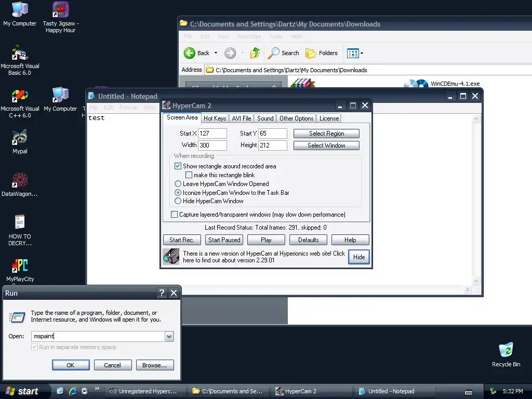Image resolution: width=532 pixels, height=399 pixels.
Task: Hide the new version notice
Action: pyautogui.click(x=359, y=257)
